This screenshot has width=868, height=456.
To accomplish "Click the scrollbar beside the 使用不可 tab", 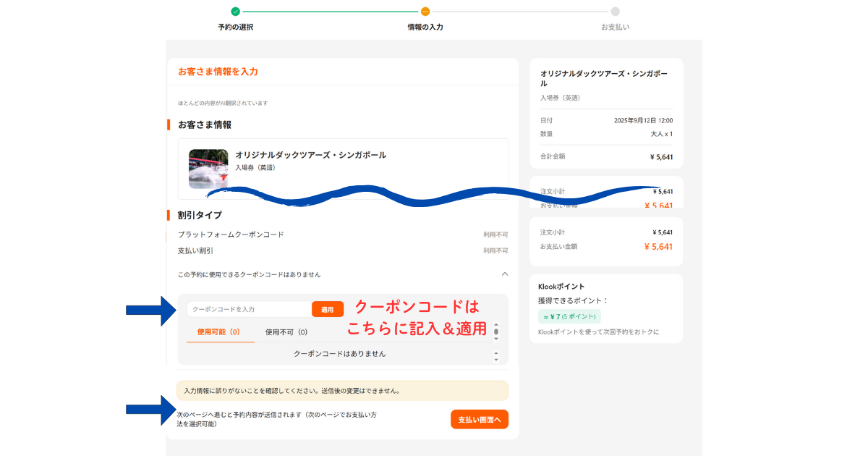I will 496,331.
